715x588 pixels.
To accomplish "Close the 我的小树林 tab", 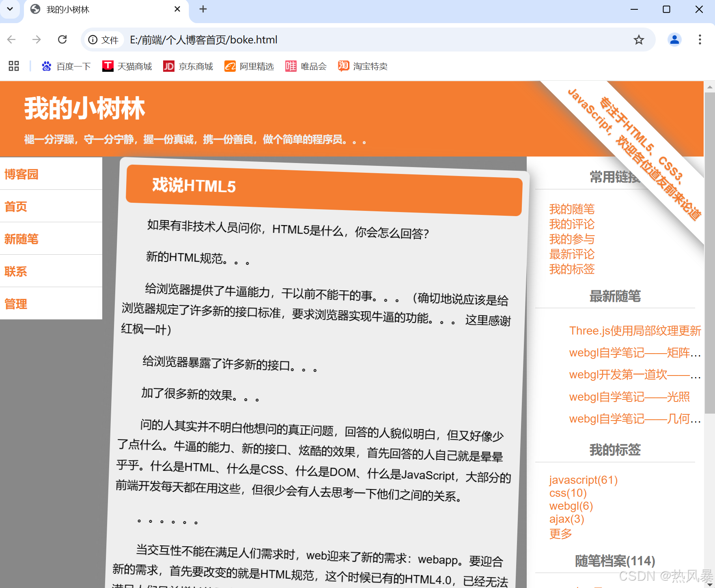I will tap(177, 9).
